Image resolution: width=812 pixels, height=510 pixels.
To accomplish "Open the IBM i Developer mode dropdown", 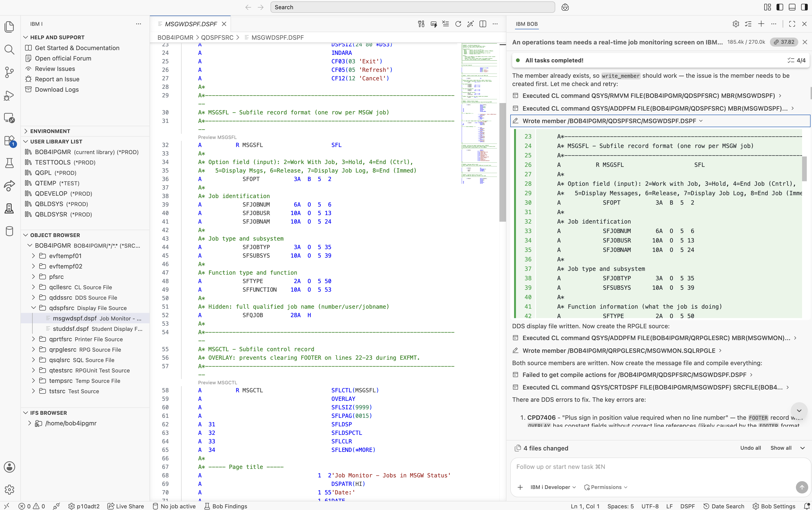I will point(553,487).
